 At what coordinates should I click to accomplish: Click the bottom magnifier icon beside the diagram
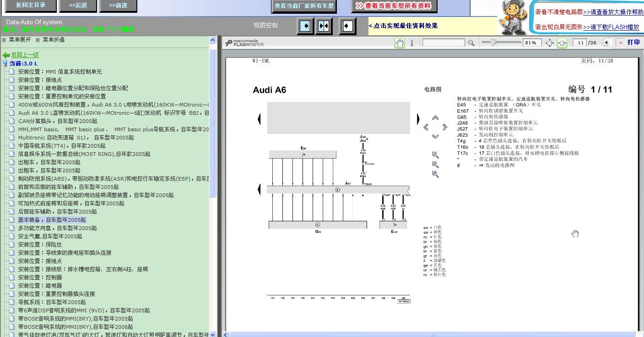click(x=435, y=174)
